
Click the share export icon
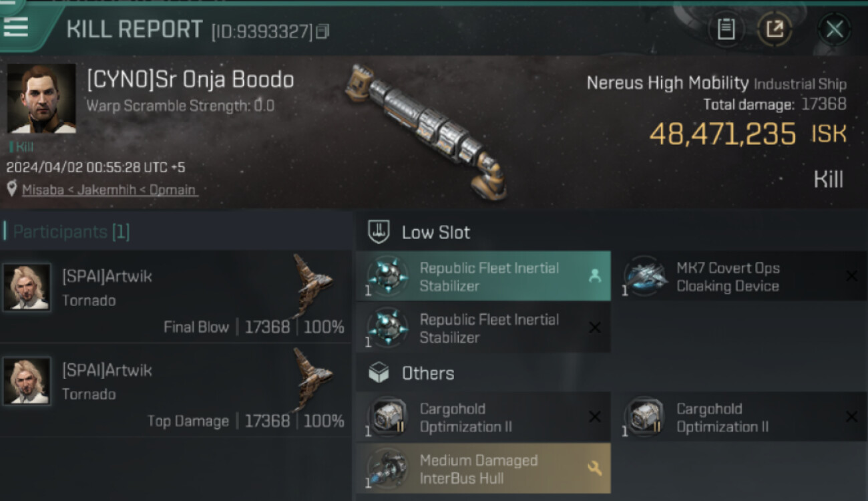coord(775,29)
